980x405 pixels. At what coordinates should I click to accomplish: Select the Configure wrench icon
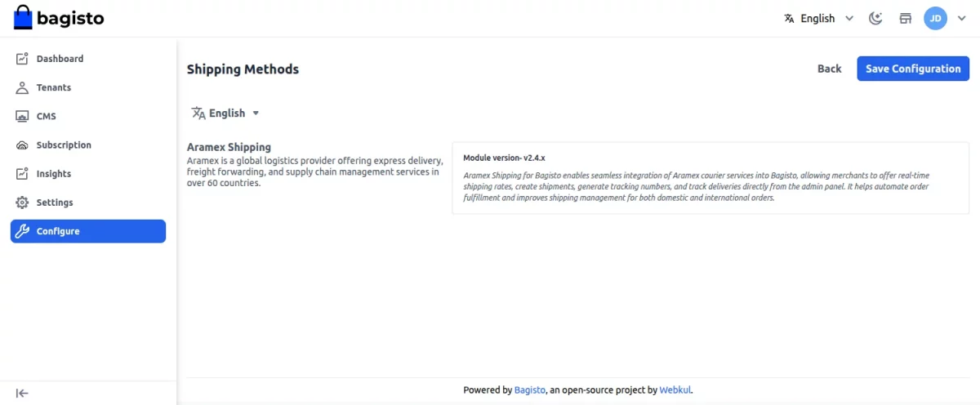click(22, 231)
